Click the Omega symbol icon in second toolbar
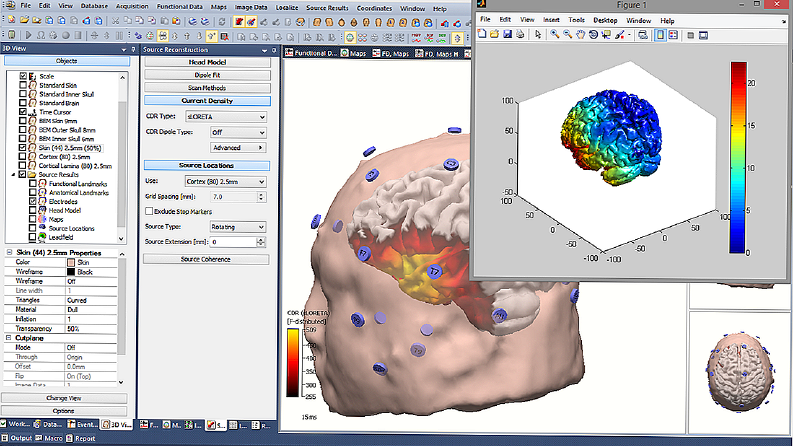 pos(40,35)
